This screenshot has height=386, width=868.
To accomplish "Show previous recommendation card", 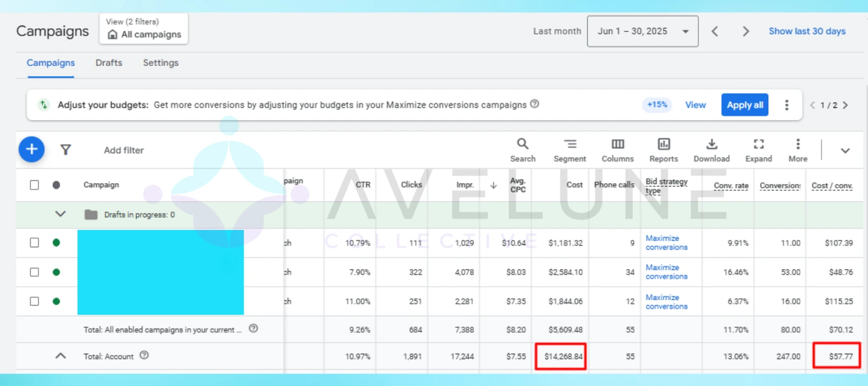I will point(812,105).
